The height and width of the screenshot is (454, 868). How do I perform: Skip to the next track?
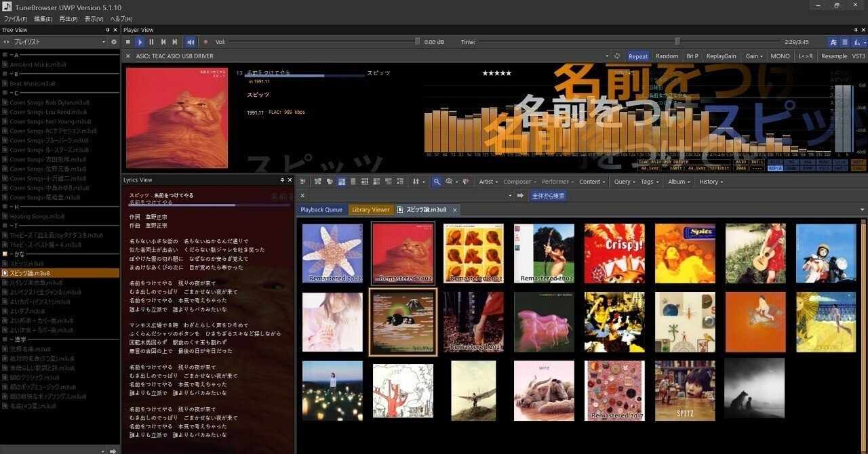point(175,42)
